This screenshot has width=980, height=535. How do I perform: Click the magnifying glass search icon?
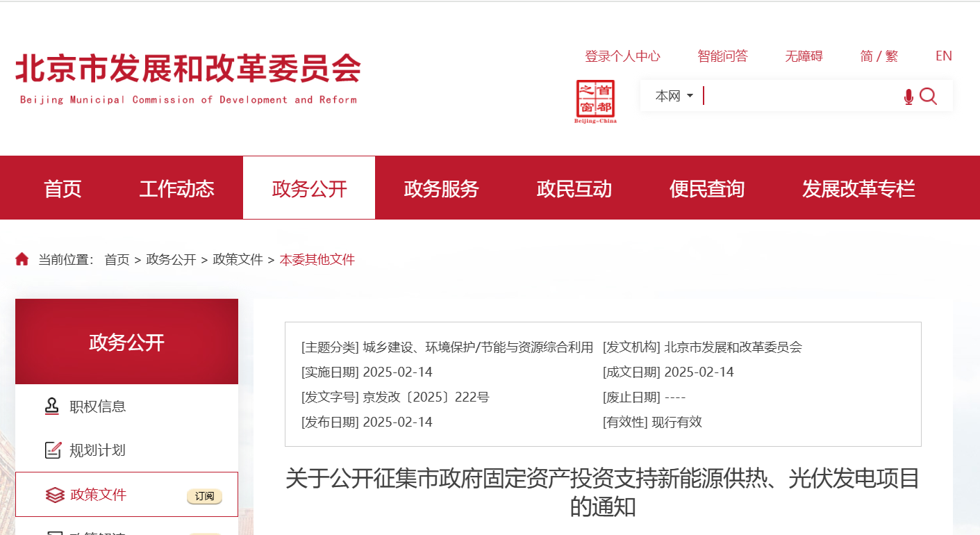929,97
